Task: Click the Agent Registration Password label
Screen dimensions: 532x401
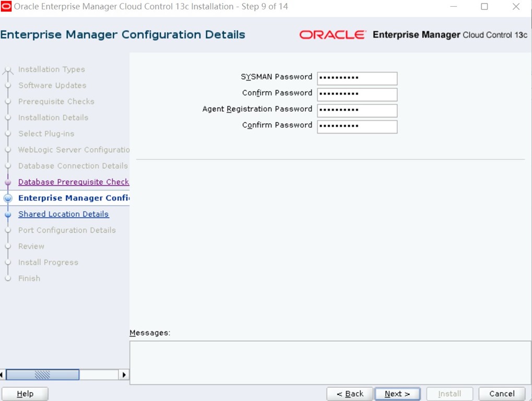Action: 257,109
